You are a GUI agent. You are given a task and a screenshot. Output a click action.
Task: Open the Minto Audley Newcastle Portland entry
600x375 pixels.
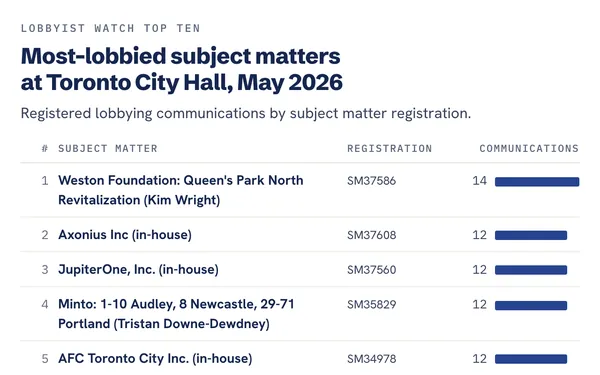pos(176,314)
